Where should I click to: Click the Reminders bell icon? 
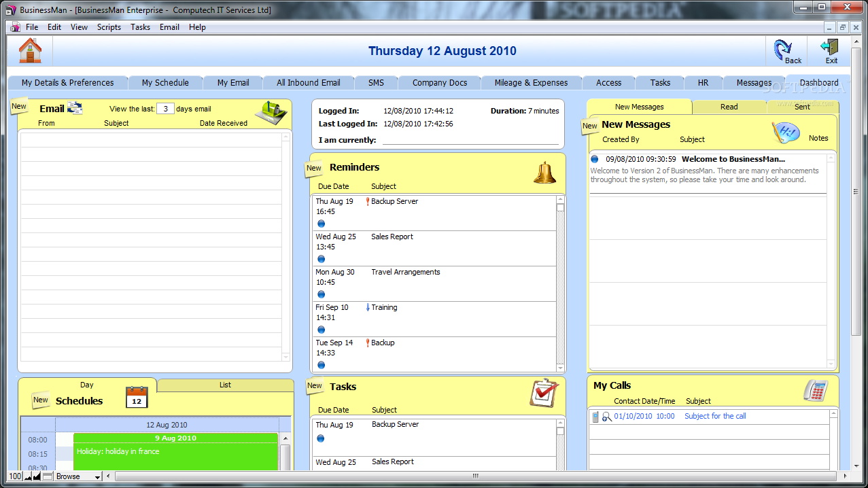pyautogui.click(x=544, y=173)
